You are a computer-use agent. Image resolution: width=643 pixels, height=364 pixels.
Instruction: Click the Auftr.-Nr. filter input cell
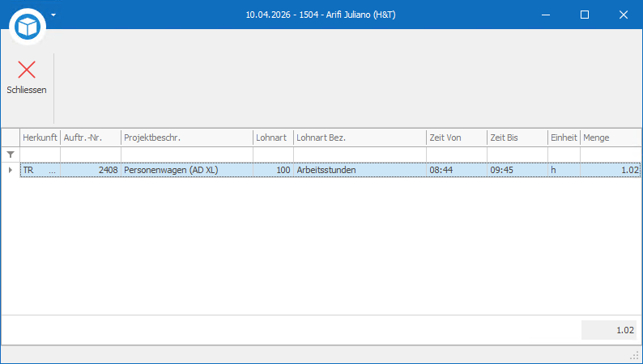pyautogui.click(x=91, y=154)
